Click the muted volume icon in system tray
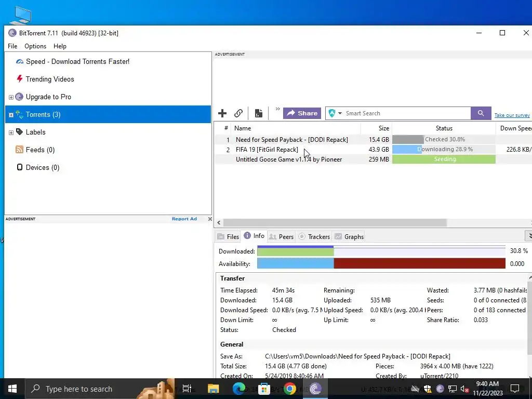 tap(464, 389)
